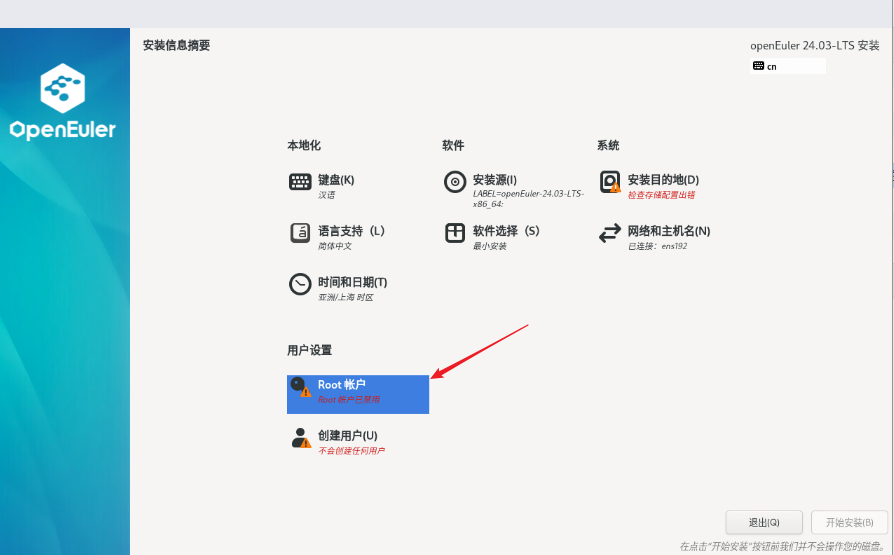This screenshot has height=555, width=894.
Task: Open the keyboard layout icon
Action: pyautogui.click(x=300, y=181)
